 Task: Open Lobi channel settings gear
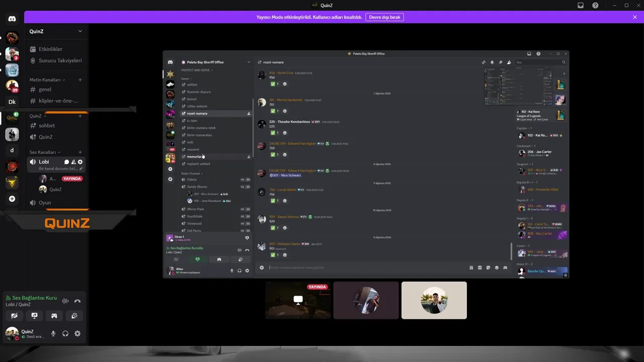[x=80, y=162]
